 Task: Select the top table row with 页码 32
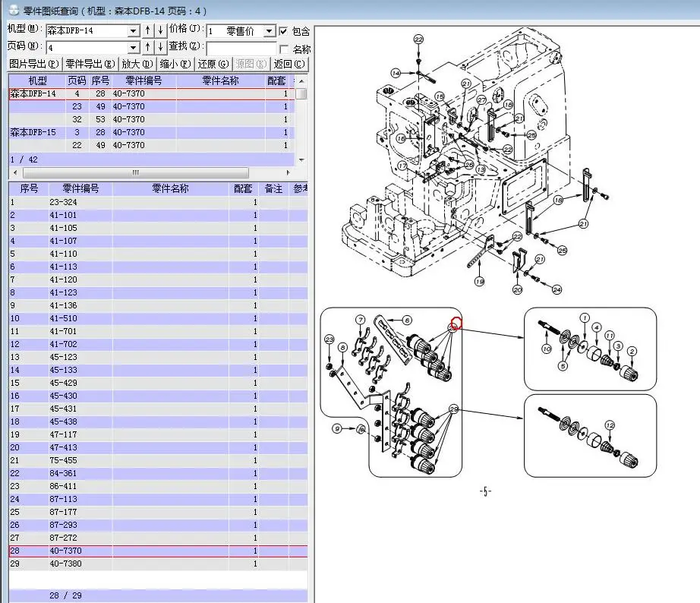coord(152,119)
